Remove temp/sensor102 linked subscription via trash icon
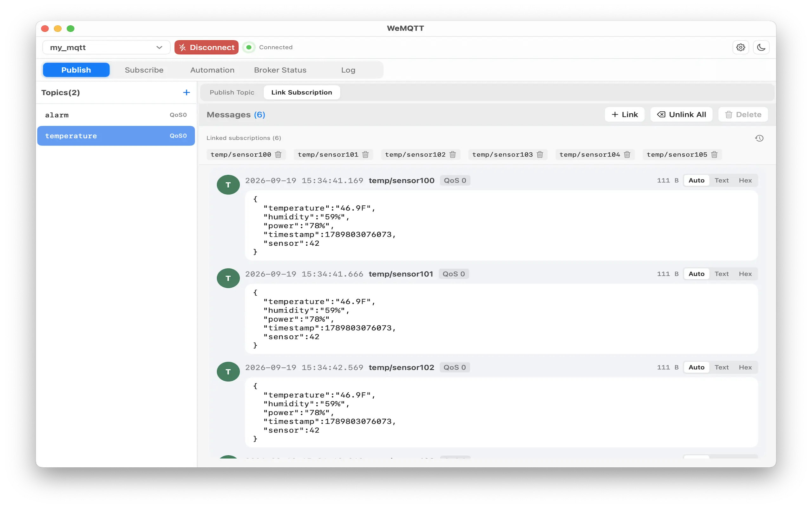This screenshot has width=812, height=508. [453, 155]
